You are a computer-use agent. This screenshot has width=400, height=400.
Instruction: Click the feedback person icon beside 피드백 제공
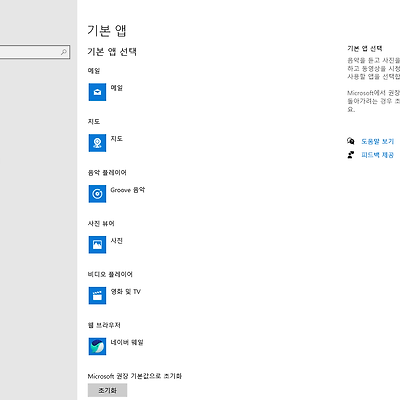pos(351,155)
